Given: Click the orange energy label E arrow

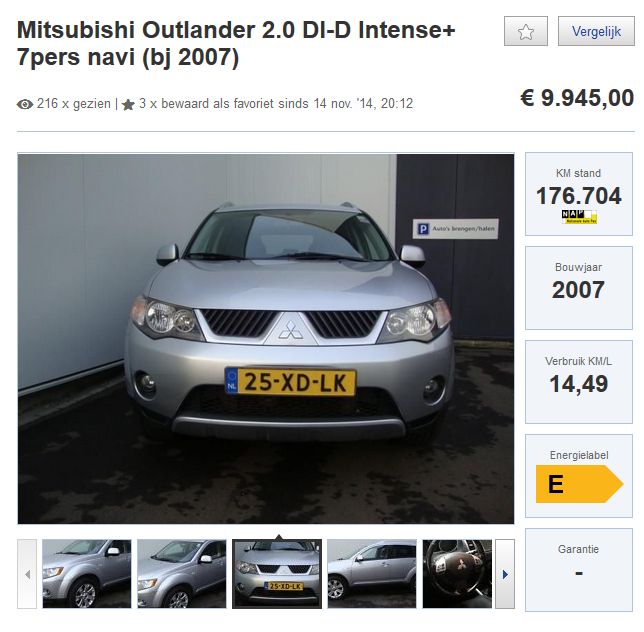Looking at the screenshot, I should pyautogui.click(x=580, y=484).
